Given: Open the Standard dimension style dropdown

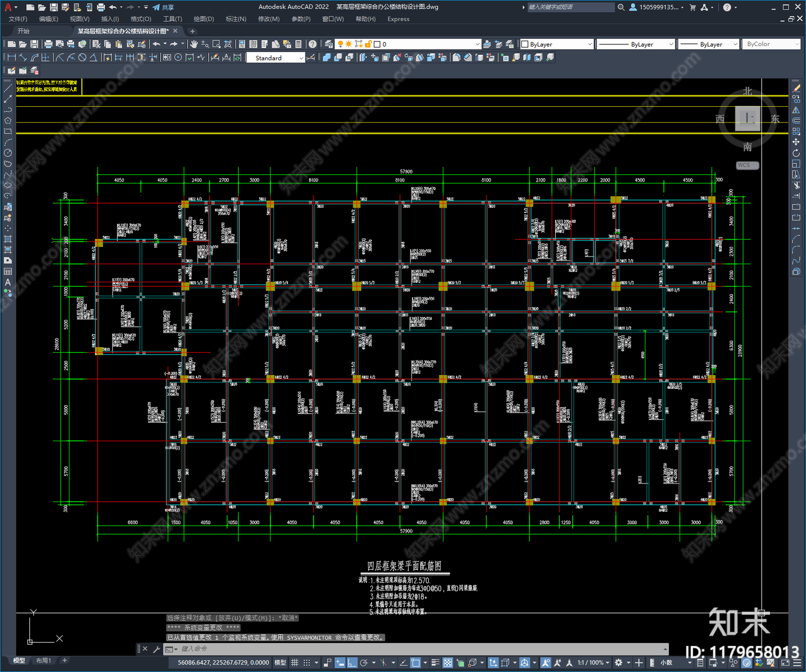Looking at the screenshot, I should point(276,58).
